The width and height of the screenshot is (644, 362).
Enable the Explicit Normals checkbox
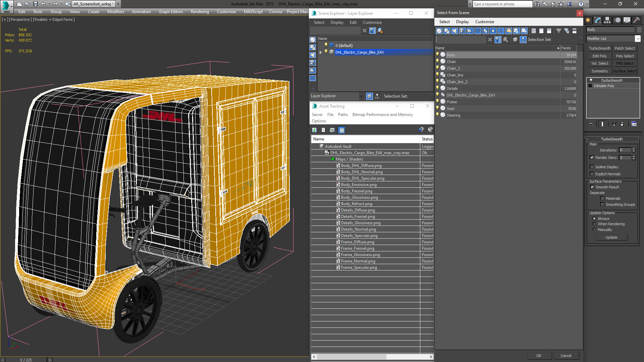click(592, 174)
